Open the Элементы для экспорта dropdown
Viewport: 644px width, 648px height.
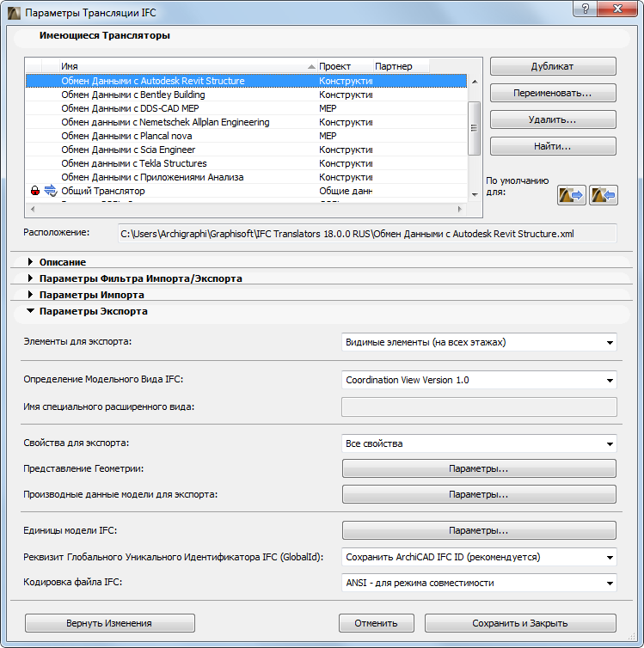(x=479, y=342)
